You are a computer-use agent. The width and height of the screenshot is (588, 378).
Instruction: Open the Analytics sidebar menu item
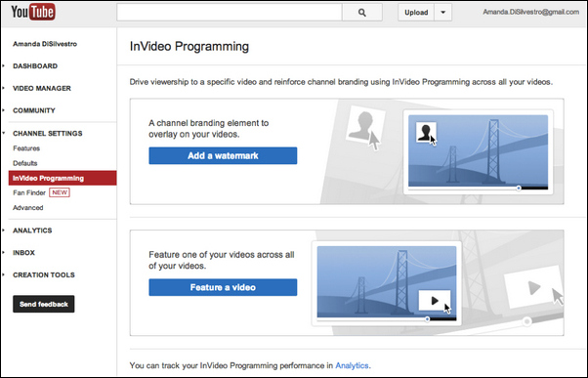(32, 231)
